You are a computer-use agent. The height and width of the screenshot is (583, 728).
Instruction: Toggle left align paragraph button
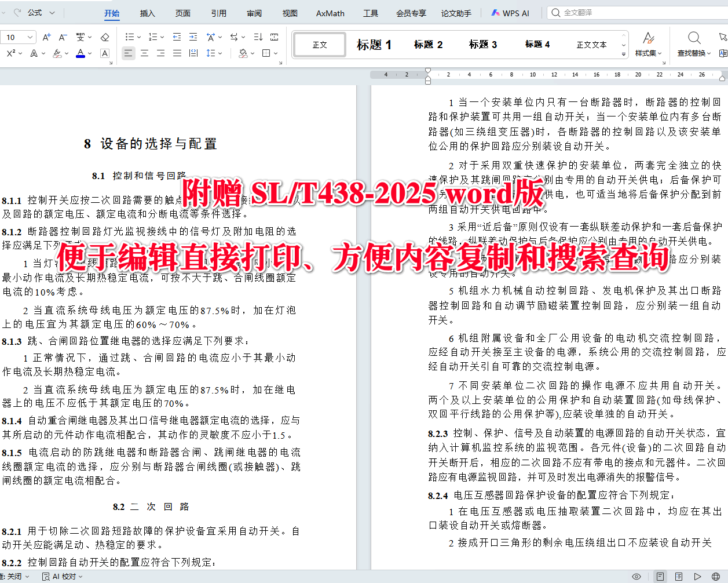[128, 53]
